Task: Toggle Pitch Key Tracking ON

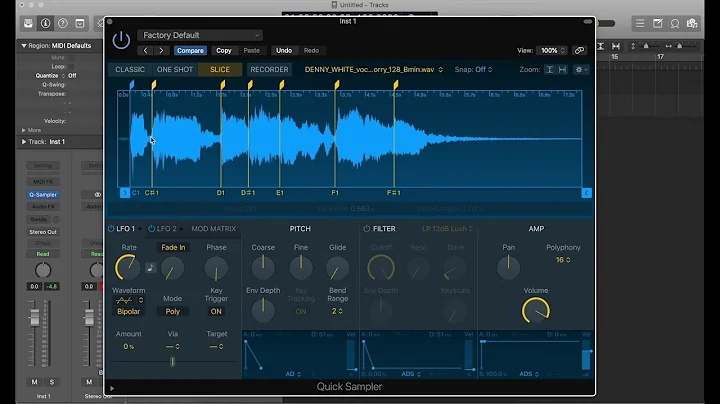Action: pos(301,311)
